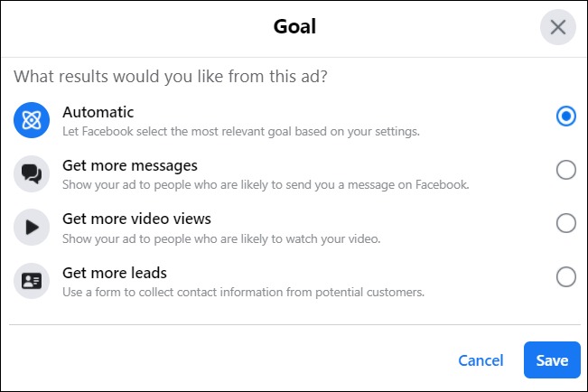Close the Goal dialog with X
The height and width of the screenshot is (392, 588).
(x=557, y=27)
